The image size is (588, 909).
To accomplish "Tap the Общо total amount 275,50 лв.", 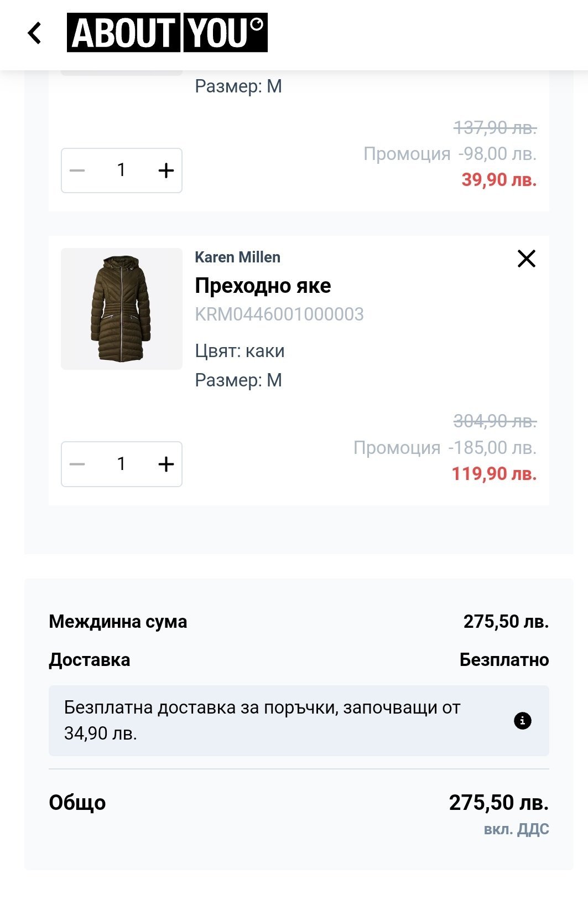I will [x=498, y=803].
